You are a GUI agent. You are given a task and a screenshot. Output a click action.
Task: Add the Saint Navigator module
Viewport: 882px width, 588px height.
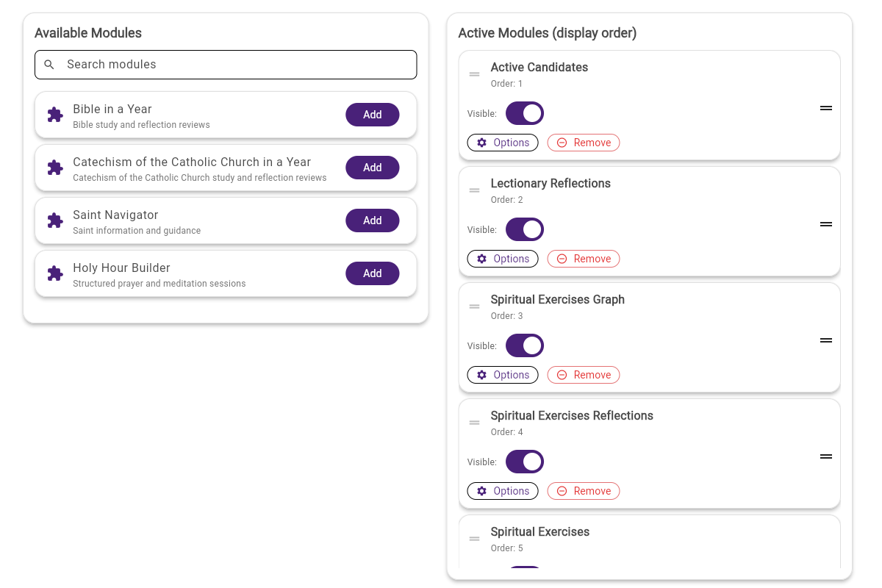click(x=372, y=220)
